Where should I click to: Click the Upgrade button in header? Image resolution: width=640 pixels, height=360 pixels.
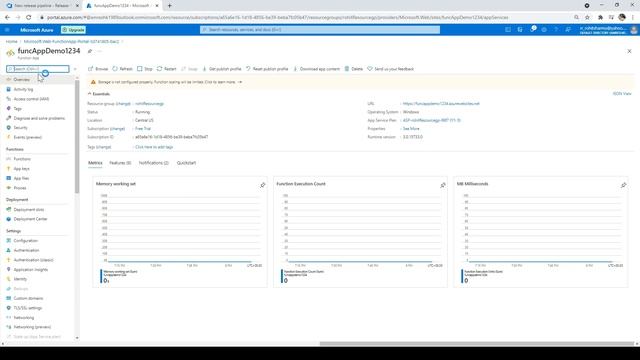tap(73, 30)
